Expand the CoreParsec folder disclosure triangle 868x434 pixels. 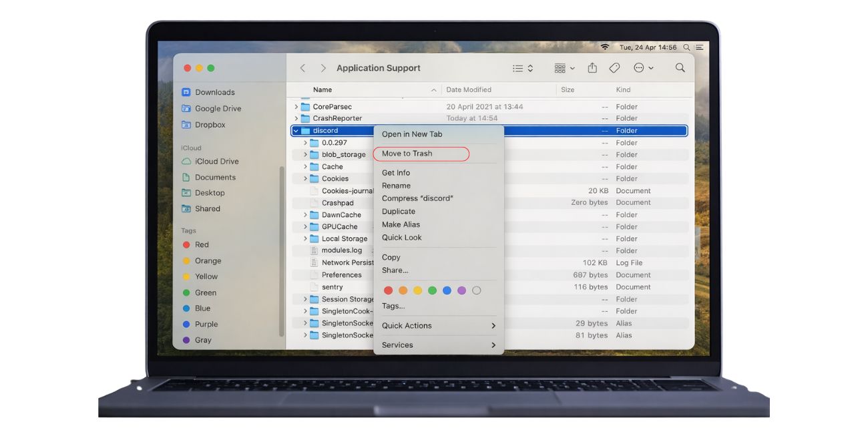click(296, 105)
